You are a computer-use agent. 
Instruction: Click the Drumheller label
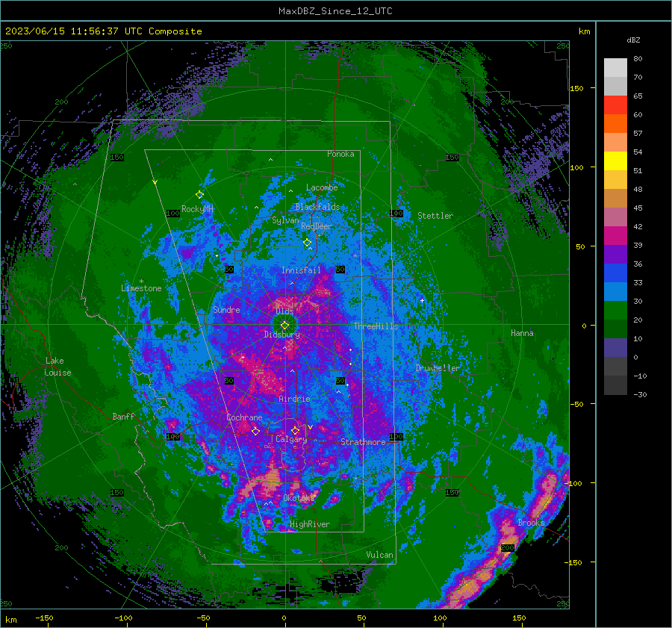tap(438, 368)
